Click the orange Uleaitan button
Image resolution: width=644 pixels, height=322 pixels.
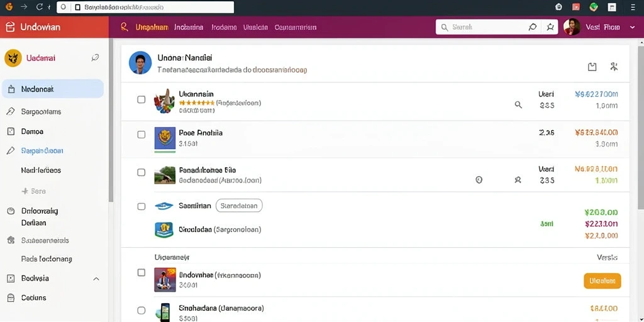602,281
